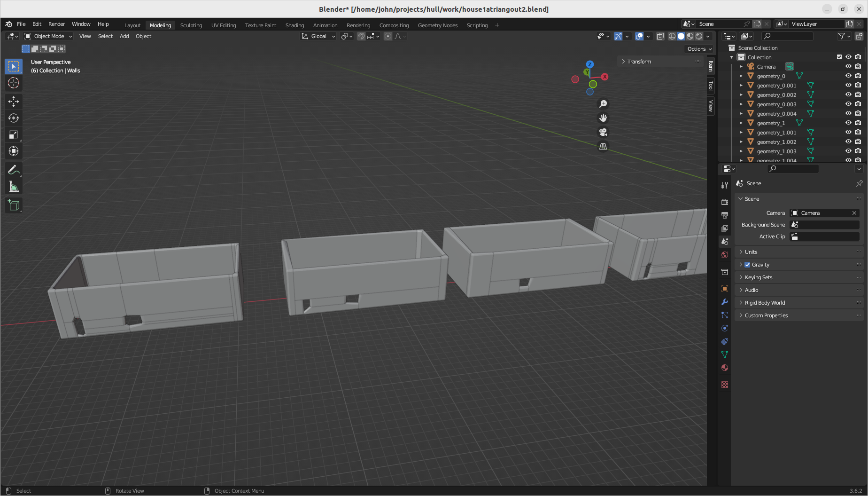Open Modifier Properties with the wrench icon
Image resolution: width=868 pixels, height=496 pixels.
724,302
